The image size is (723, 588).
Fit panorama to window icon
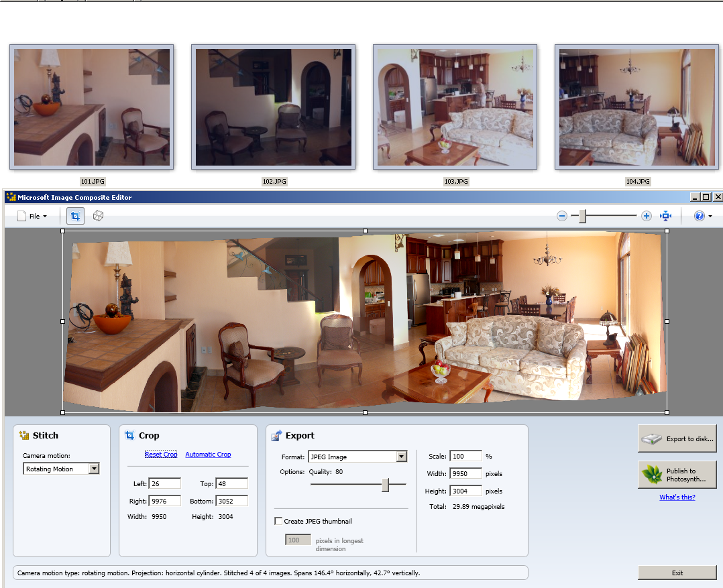(x=666, y=216)
